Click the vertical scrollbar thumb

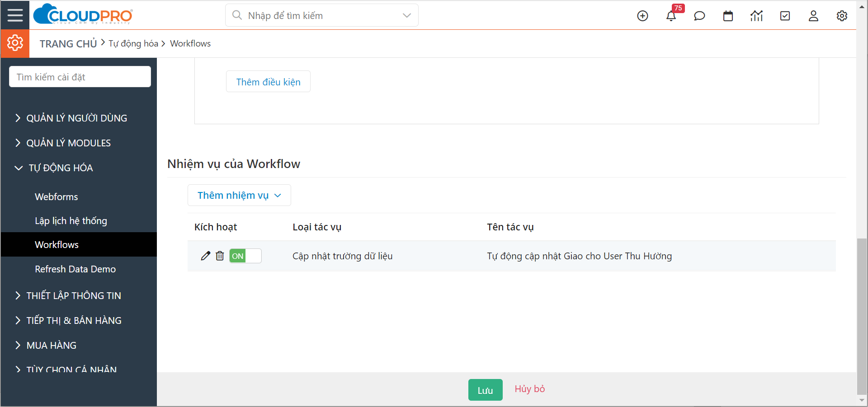pyautogui.click(x=862, y=316)
